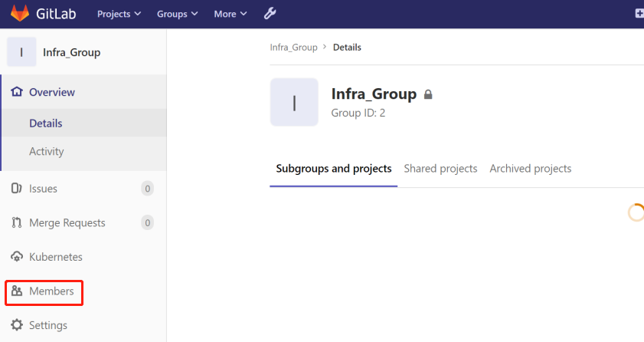Click the Details breadcrumb
Screen dimensions: 644x342
coord(347,48)
